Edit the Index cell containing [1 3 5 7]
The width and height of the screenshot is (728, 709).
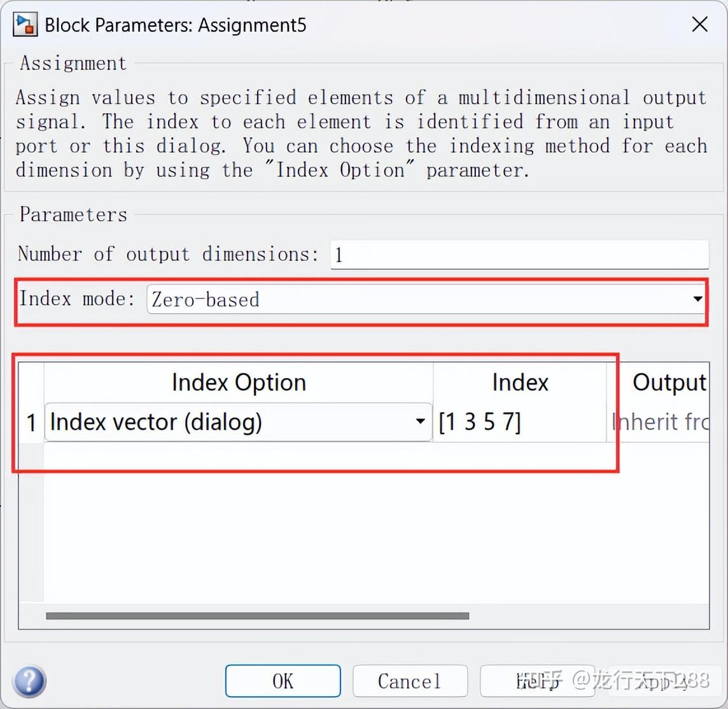519,422
